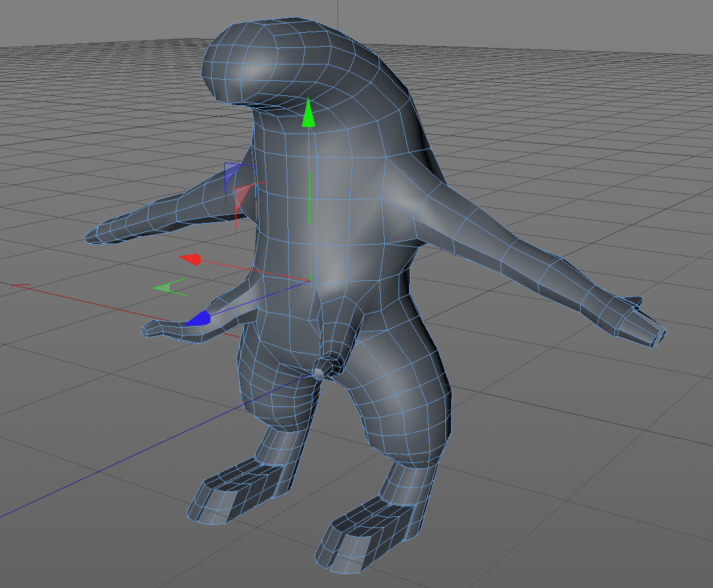Grab the green Y-axis arrow handle
The width and height of the screenshot is (713, 588).
point(308,112)
